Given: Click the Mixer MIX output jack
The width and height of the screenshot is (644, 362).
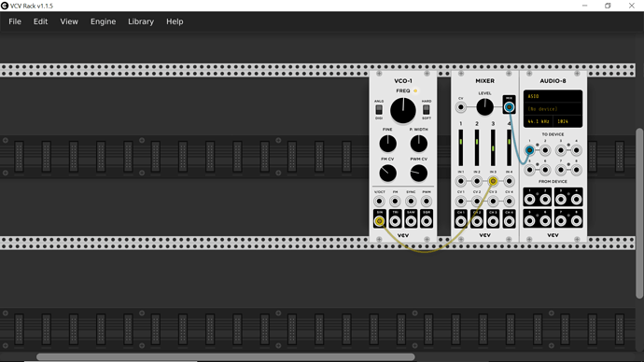Looking at the screenshot, I should click(509, 107).
